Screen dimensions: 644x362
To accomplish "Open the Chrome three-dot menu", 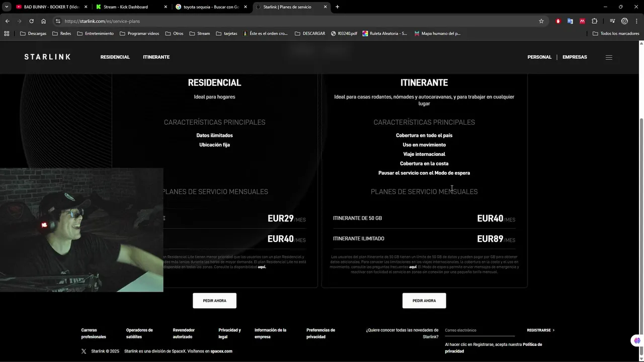I will coord(637,21).
